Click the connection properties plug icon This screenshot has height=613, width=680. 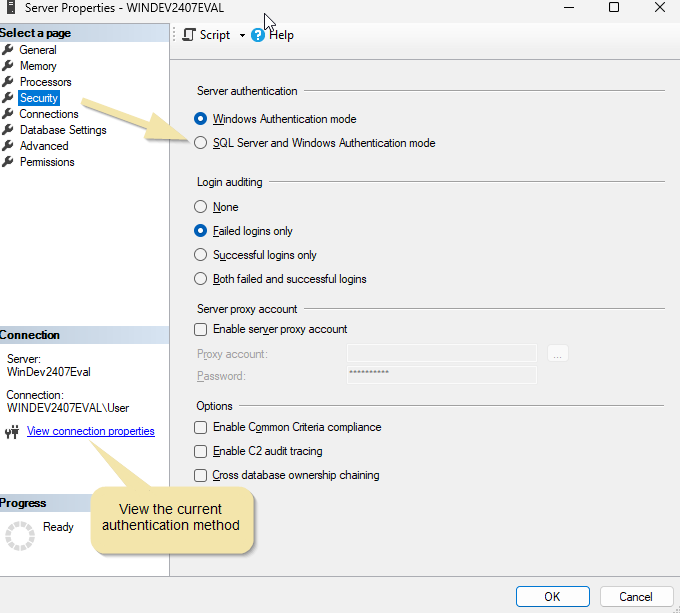[x=12, y=432]
